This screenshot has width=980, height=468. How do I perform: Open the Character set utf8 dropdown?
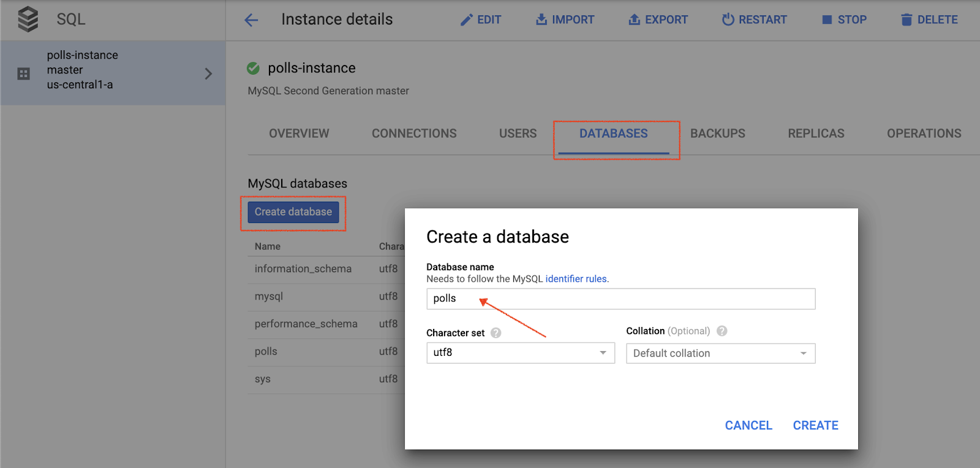(520, 353)
